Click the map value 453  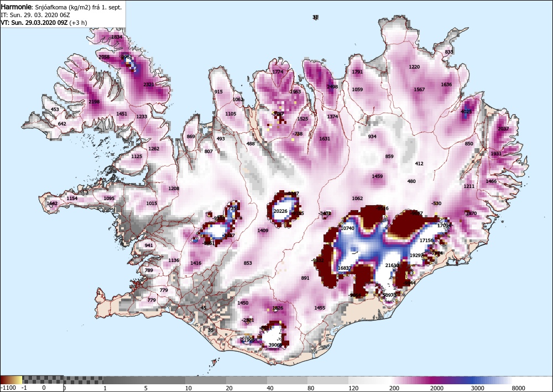point(55,109)
